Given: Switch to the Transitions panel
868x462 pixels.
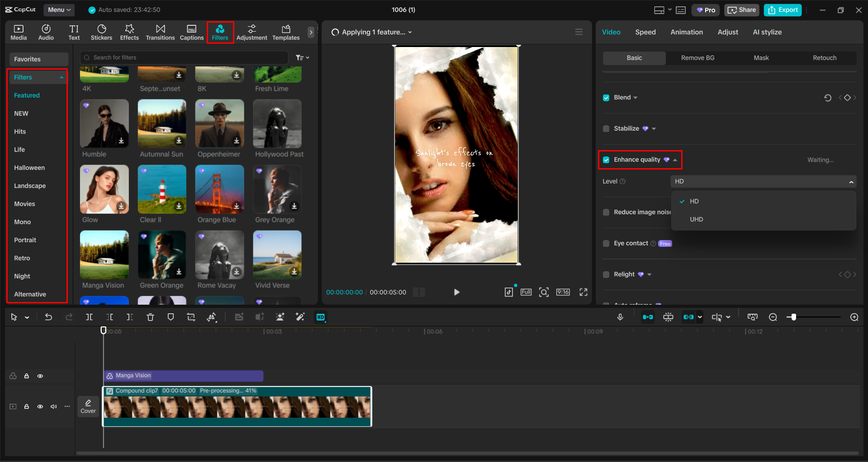Looking at the screenshot, I should tap(160, 32).
